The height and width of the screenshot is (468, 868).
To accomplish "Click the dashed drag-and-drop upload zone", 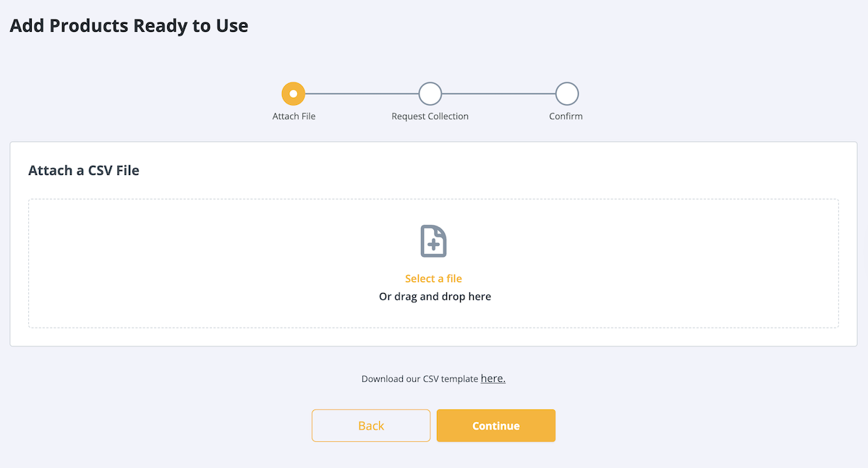I will point(433,263).
